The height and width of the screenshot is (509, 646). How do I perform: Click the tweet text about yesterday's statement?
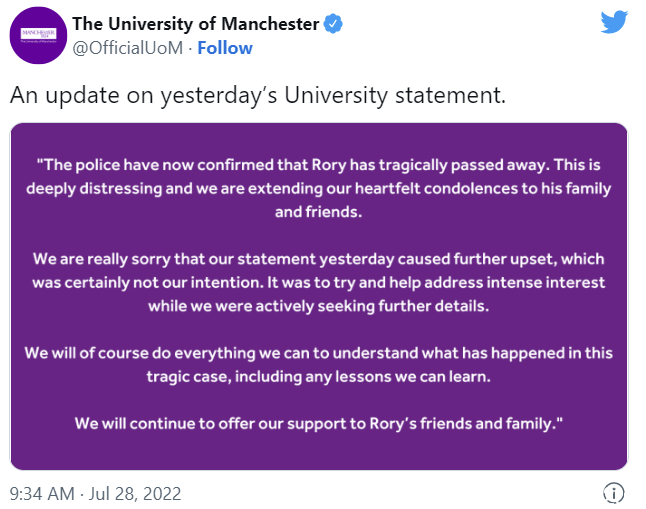coord(258,96)
